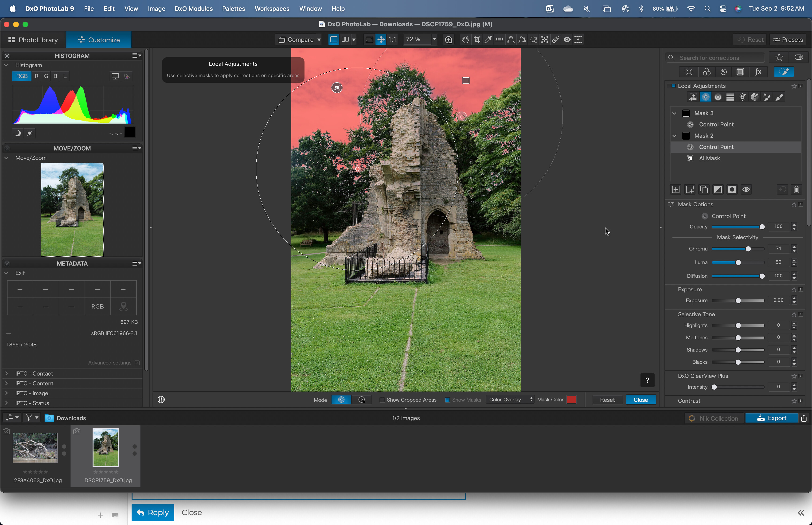The width and height of the screenshot is (812, 525).
Task: Select the Crop tool in the toolbar
Action: coord(477,39)
